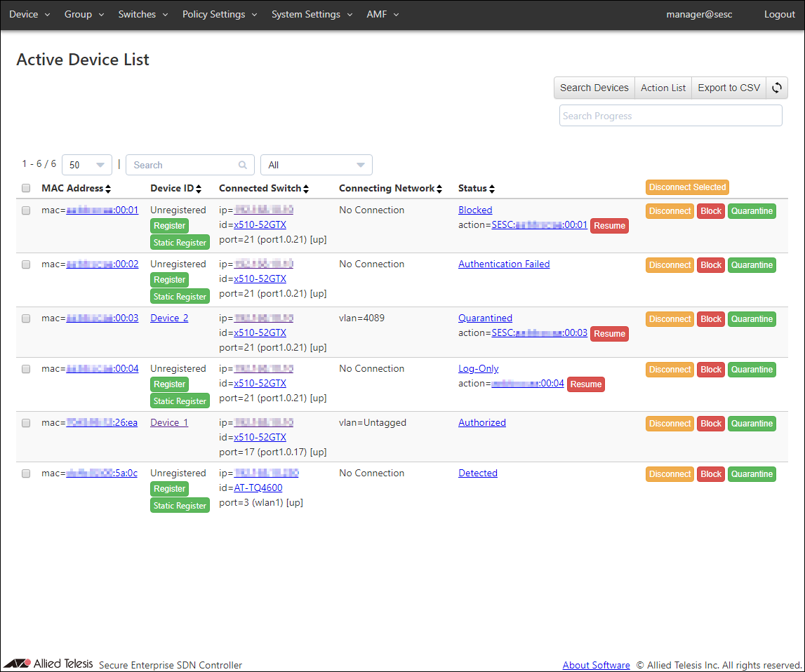The image size is (805, 672).
Task: Click the magnifier icon in the search box
Action: coord(243,165)
